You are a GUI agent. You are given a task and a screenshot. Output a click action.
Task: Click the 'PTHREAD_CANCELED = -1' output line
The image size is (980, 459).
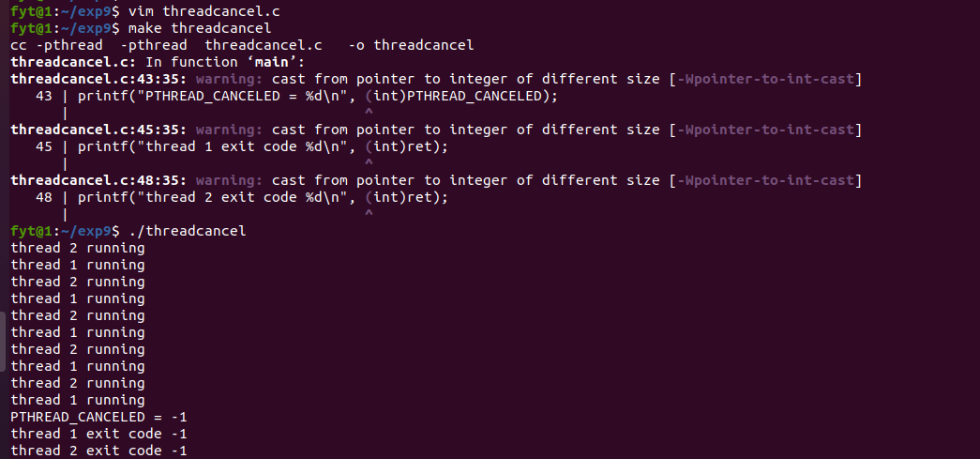coord(98,417)
